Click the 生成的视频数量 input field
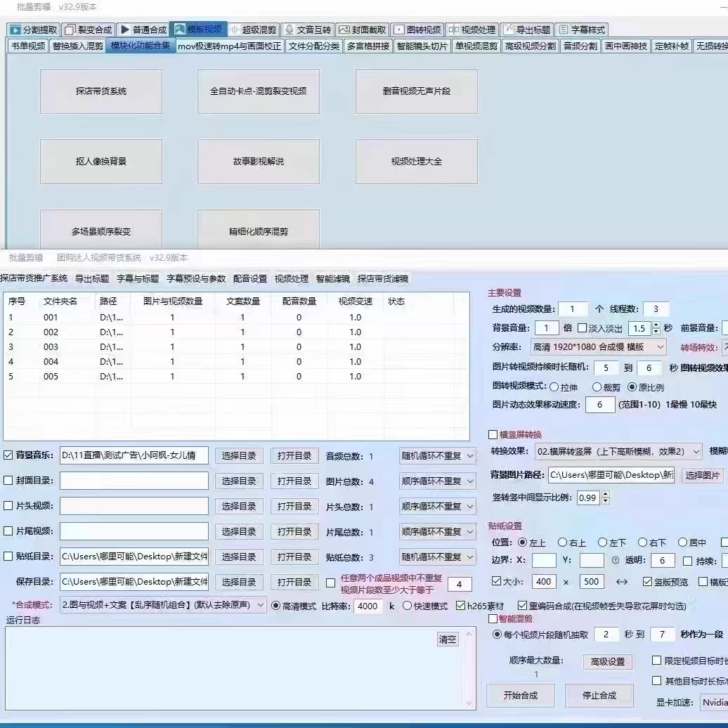The width and height of the screenshot is (728, 728). (x=573, y=308)
